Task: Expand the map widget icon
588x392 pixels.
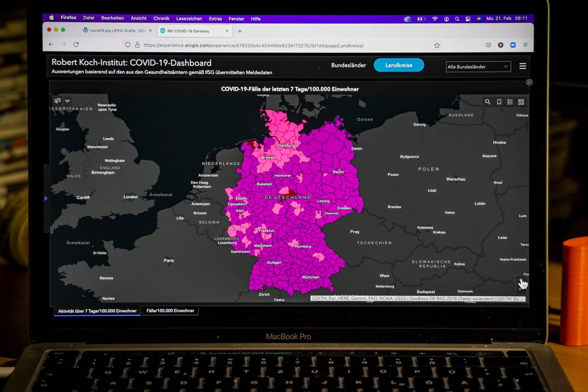Action: point(530,82)
